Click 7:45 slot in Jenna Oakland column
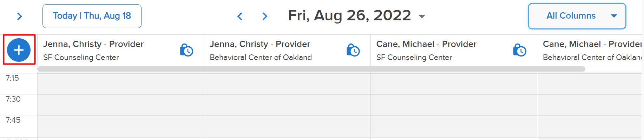Screen dimensions: 644x140 tap(287, 126)
